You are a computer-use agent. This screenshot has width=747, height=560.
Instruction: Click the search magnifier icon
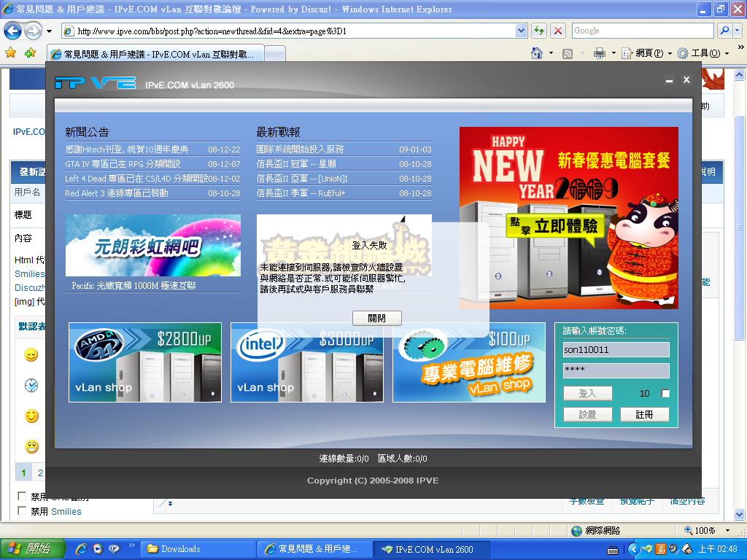[x=724, y=31]
